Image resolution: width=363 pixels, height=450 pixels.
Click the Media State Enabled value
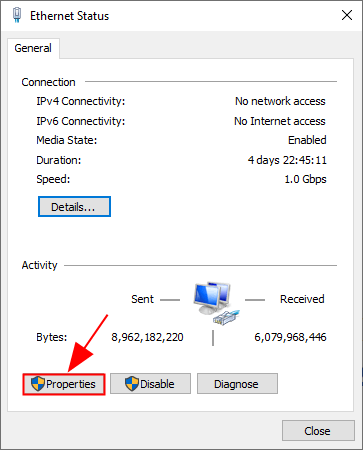coord(307,140)
